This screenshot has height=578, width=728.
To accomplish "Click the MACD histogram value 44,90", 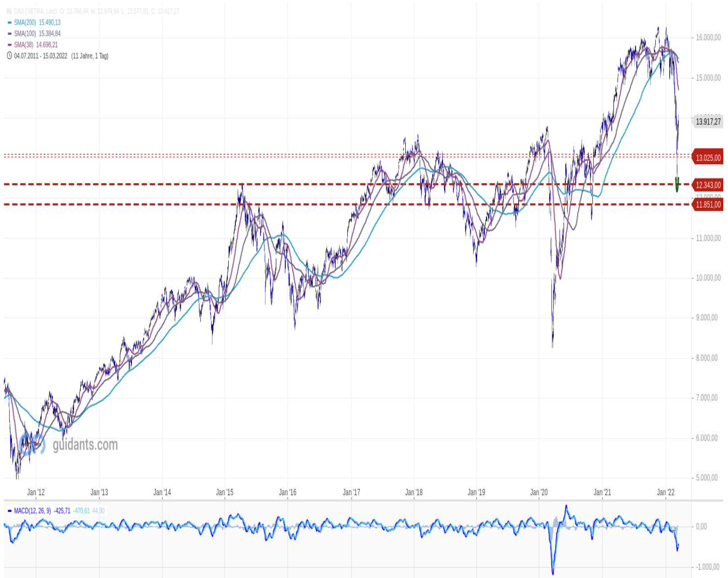I will (98, 511).
